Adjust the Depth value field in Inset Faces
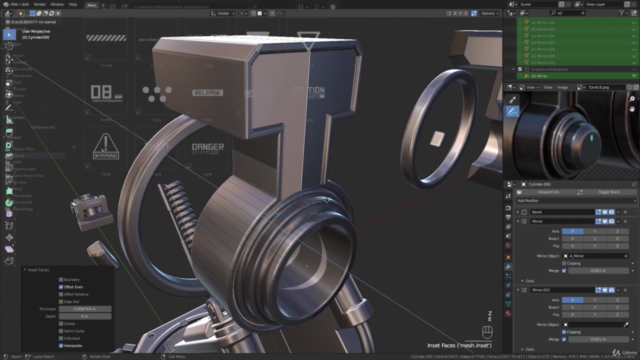The width and height of the screenshot is (640, 360). click(85, 316)
